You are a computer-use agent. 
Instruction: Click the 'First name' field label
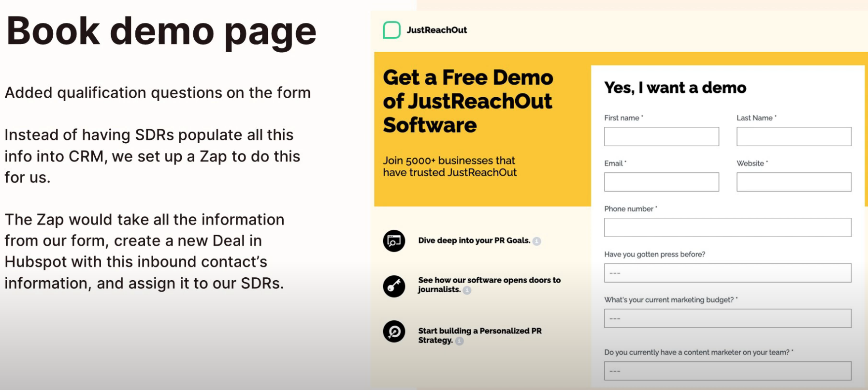click(623, 118)
